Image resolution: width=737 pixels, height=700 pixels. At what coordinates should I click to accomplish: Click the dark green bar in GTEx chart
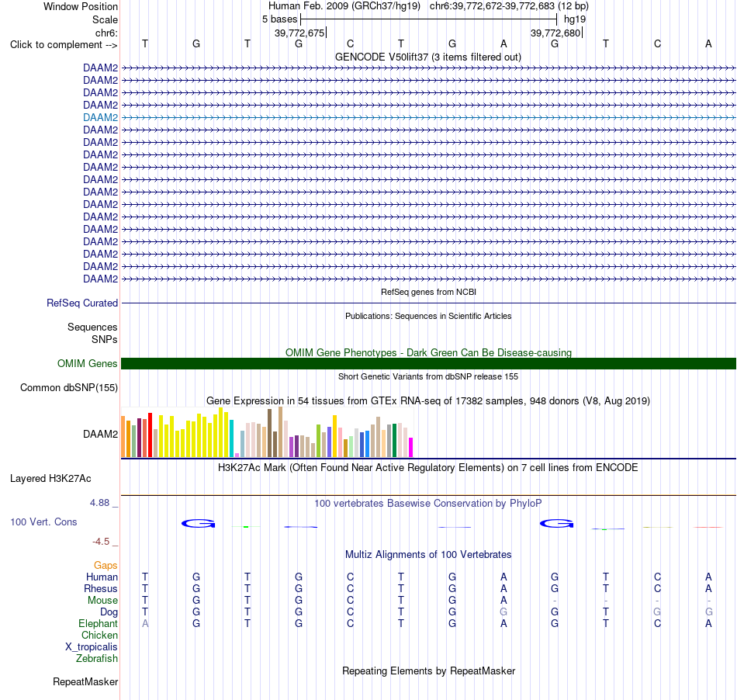tap(394, 441)
